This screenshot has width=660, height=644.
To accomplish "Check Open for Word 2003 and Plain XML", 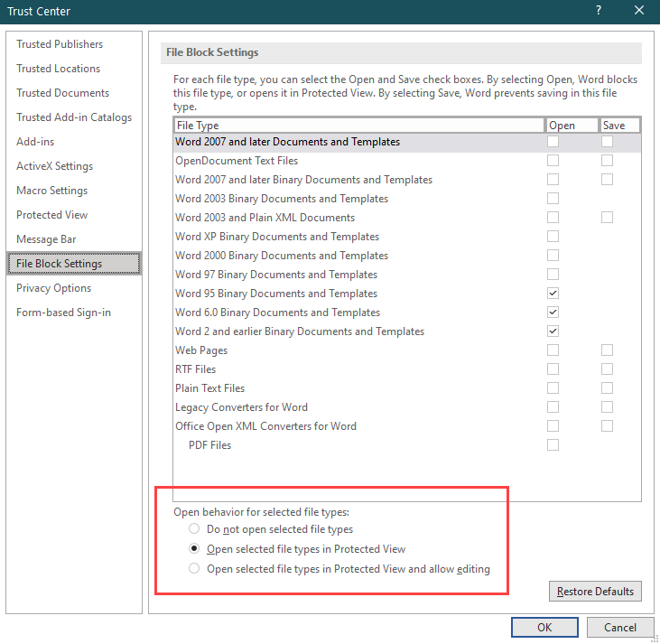I will tap(553, 218).
